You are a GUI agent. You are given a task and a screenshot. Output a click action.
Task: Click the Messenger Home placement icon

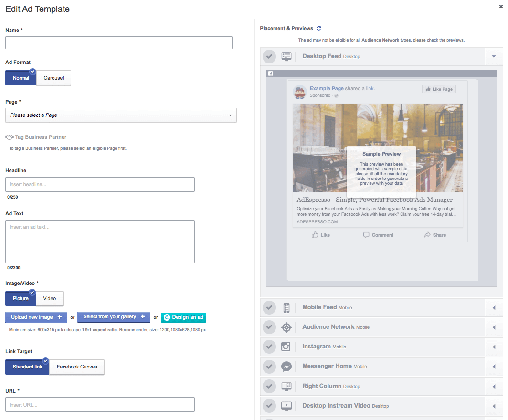[x=286, y=366]
